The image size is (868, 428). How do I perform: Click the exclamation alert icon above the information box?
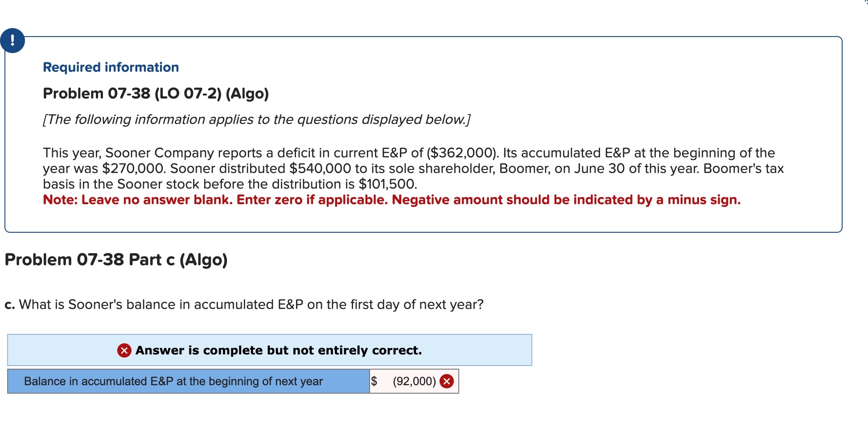point(12,40)
